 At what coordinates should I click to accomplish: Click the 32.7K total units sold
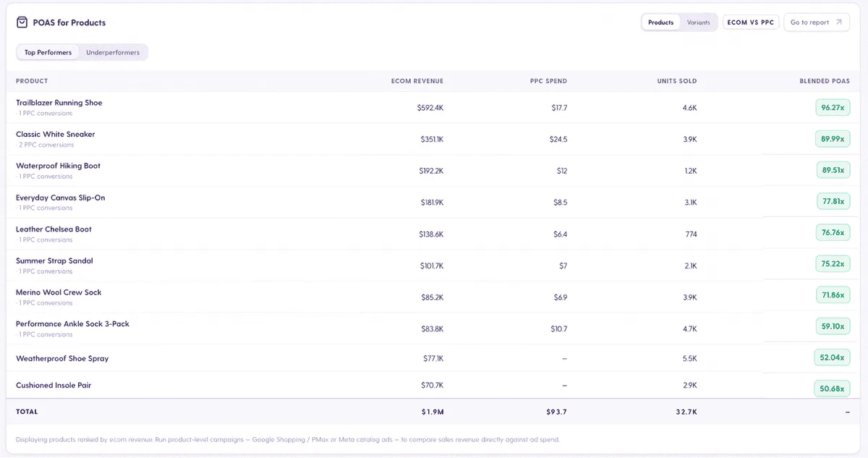click(x=686, y=412)
